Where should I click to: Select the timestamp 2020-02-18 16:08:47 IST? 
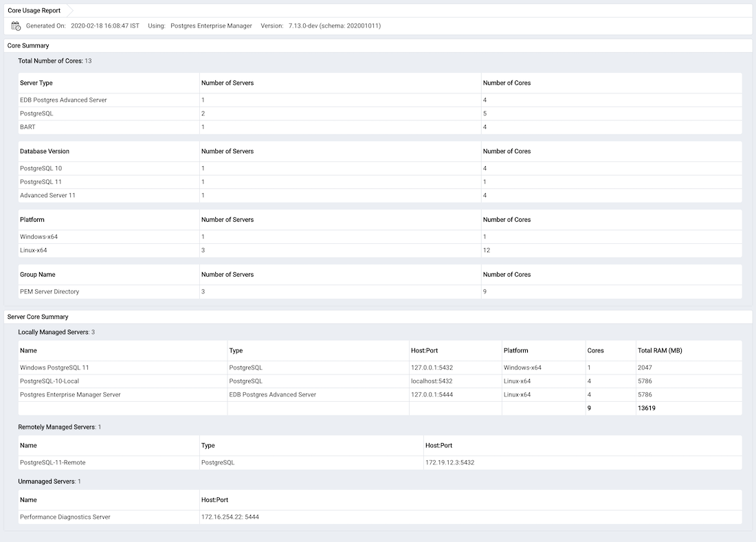(105, 26)
